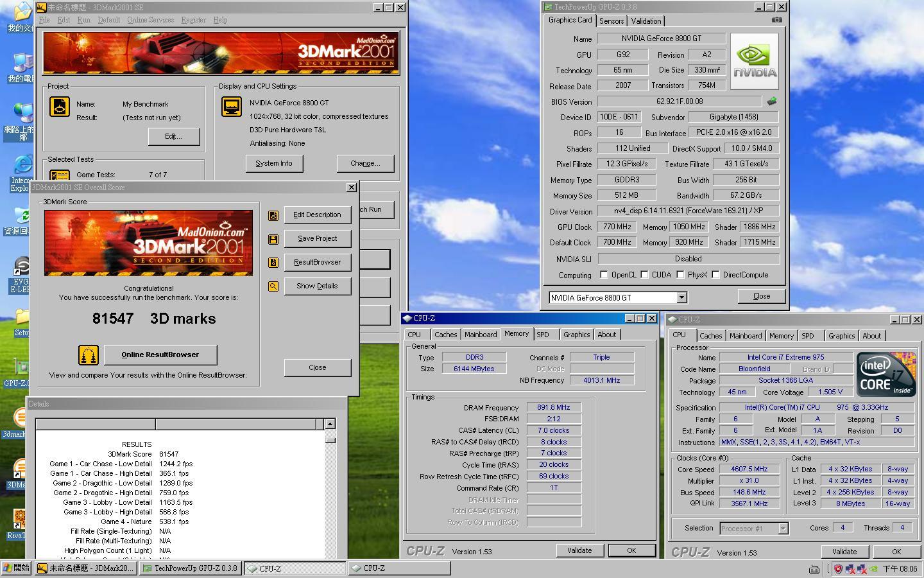The height and width of the screenshot is (578, 924).
Task: Open the EVGA E-LEET desktop shortcut
Action: (x=20, y=275)
